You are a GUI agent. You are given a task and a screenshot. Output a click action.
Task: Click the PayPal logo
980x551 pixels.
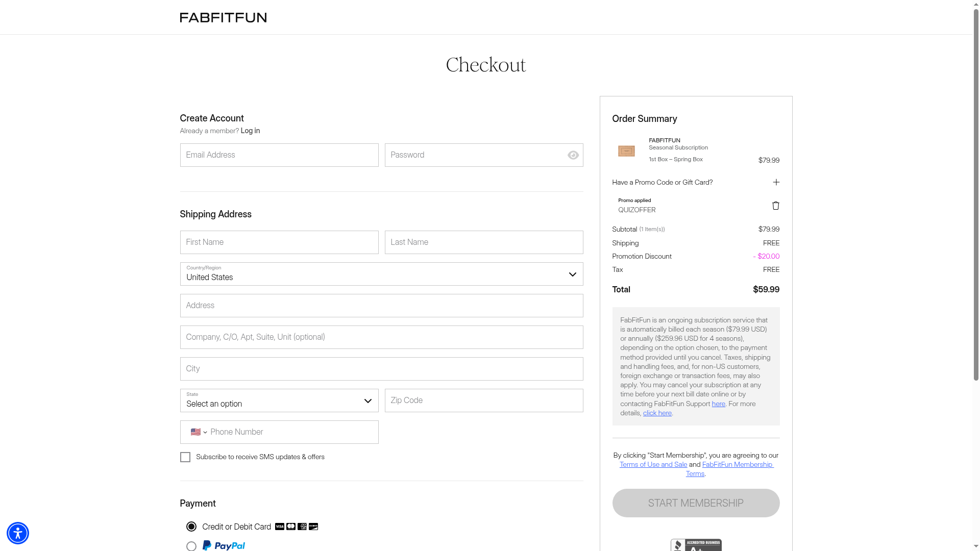coord(224,545)
